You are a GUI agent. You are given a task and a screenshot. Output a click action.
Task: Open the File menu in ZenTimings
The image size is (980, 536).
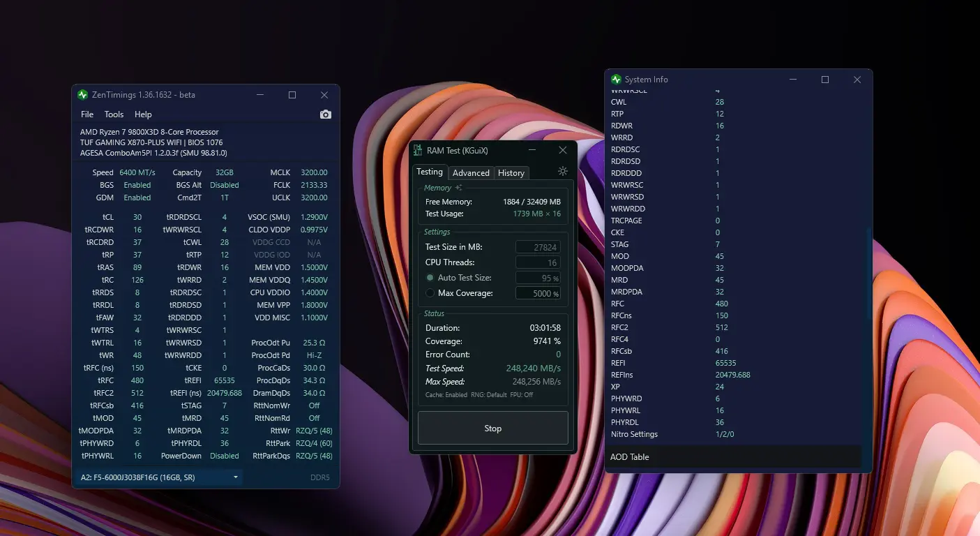87,114
